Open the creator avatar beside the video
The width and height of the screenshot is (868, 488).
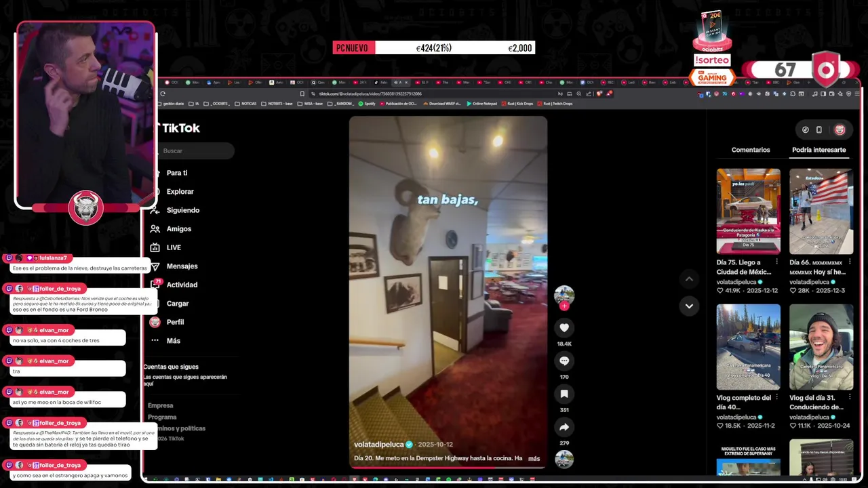(564, 295)
